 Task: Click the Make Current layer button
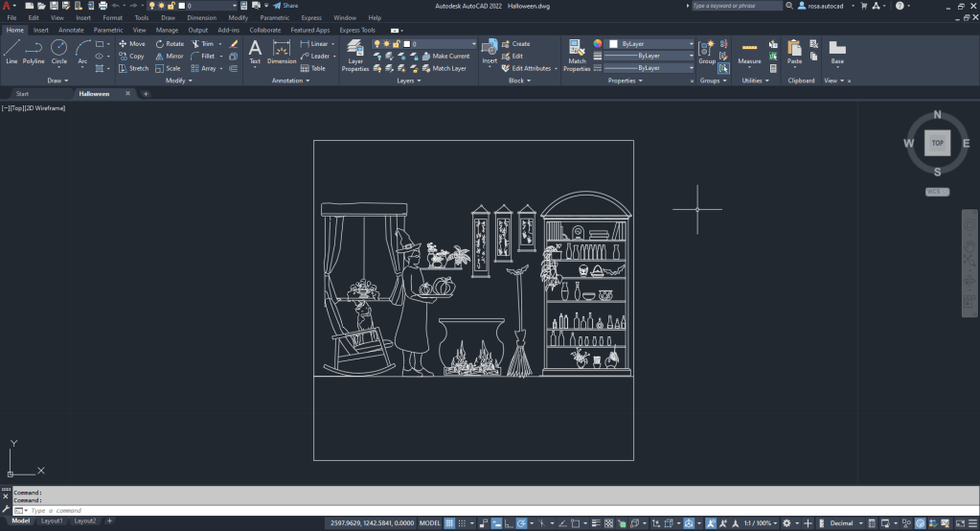[x=446, y=57]
